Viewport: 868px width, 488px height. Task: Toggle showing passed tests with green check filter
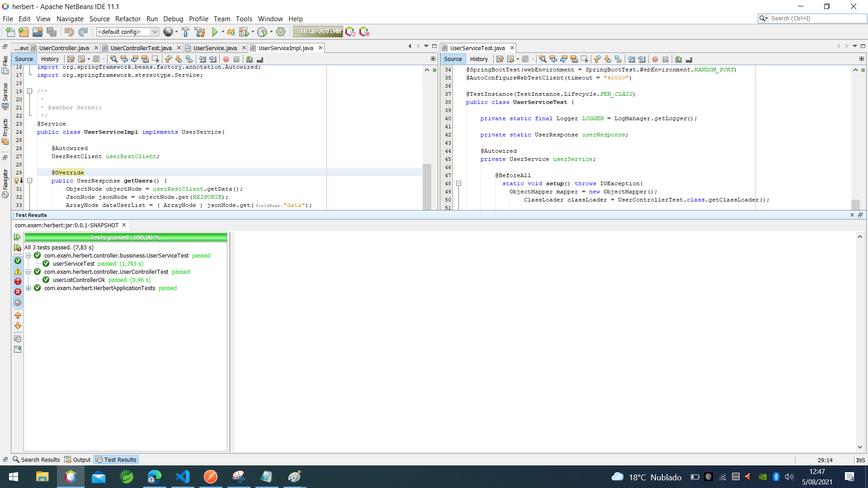point(18,261)
